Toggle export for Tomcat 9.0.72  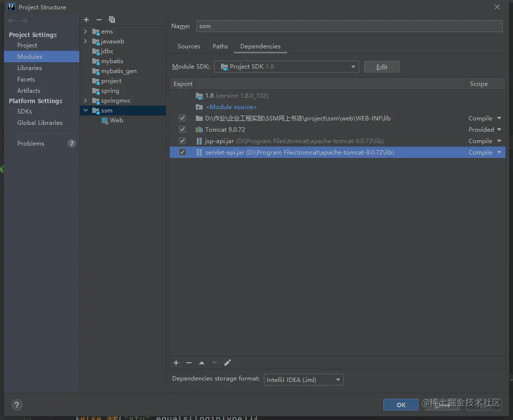coord(183,130)
